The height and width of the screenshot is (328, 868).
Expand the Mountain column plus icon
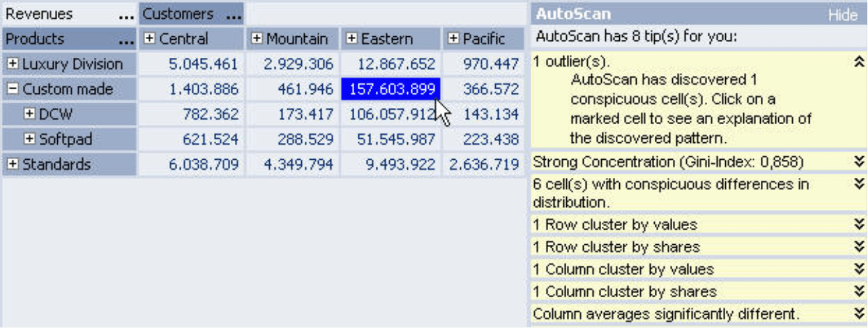coord(257,39)
